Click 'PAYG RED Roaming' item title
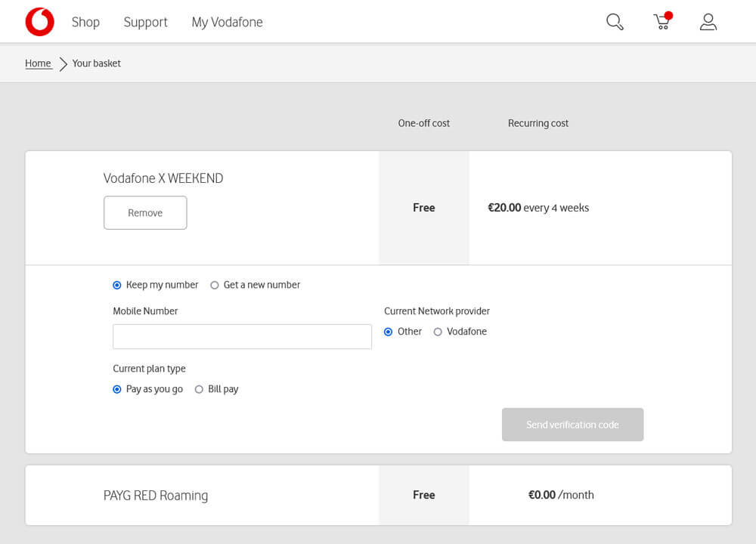756x544 pixels. pyautogui.click(x=156, y=496)
